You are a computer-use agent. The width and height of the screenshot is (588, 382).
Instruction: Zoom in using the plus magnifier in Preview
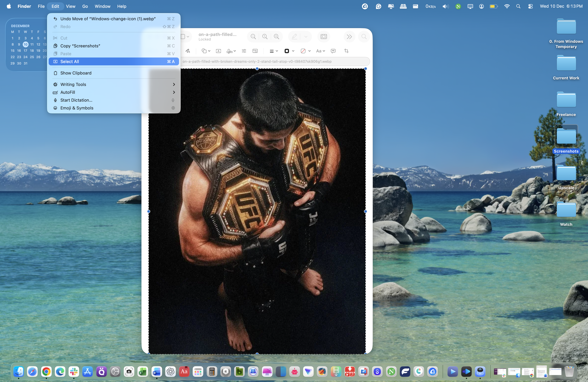click(x=277, y=37)
